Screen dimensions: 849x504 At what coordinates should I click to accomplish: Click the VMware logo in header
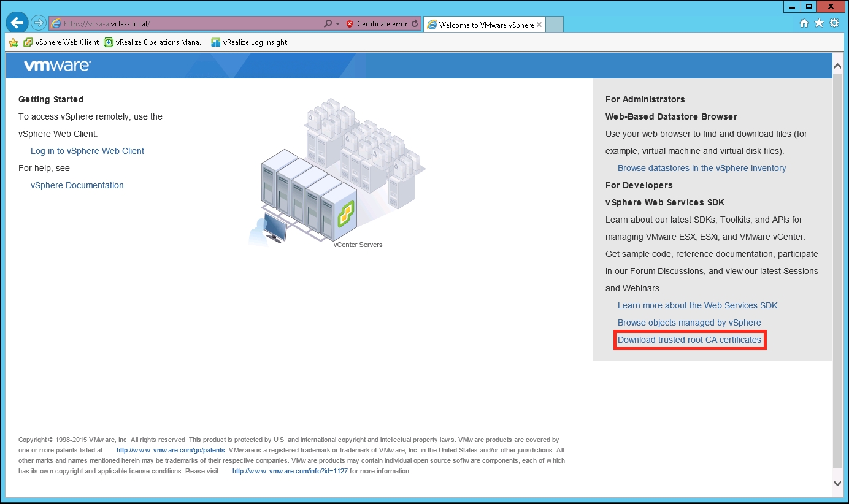57,66
